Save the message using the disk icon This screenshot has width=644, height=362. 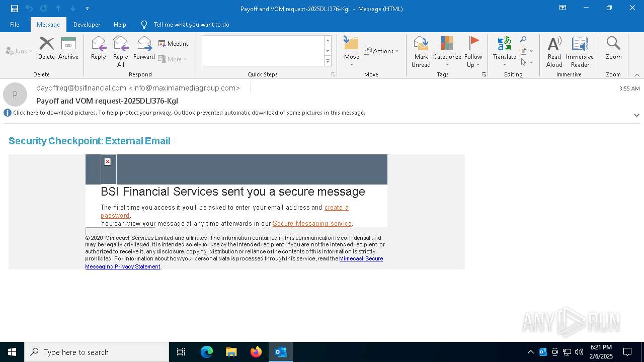15,9
